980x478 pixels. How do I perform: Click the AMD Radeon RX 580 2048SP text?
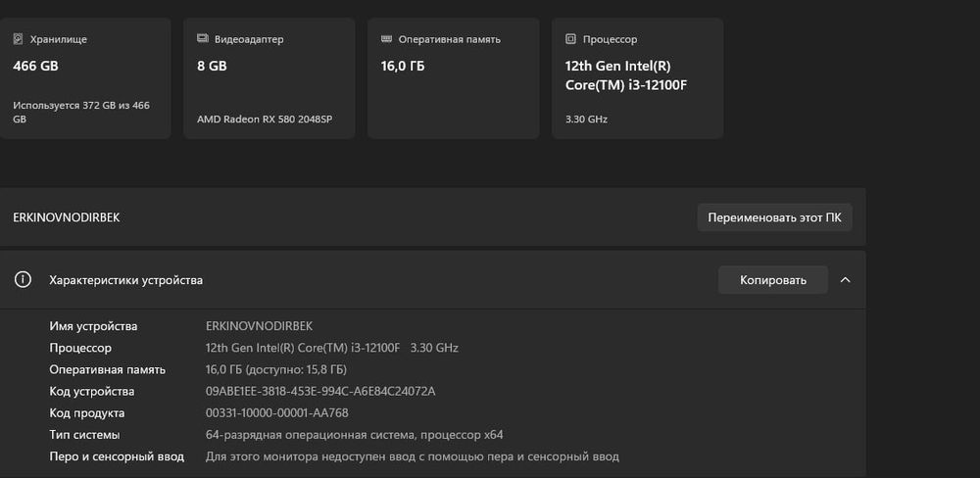point(265,119)
